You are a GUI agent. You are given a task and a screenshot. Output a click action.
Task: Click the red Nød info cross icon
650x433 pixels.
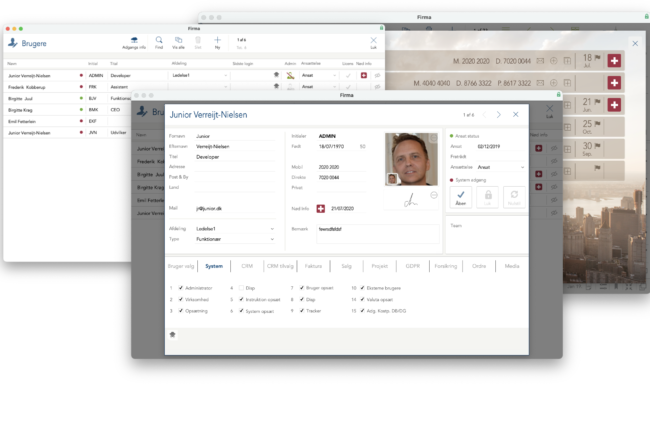(x=321, y=208)
